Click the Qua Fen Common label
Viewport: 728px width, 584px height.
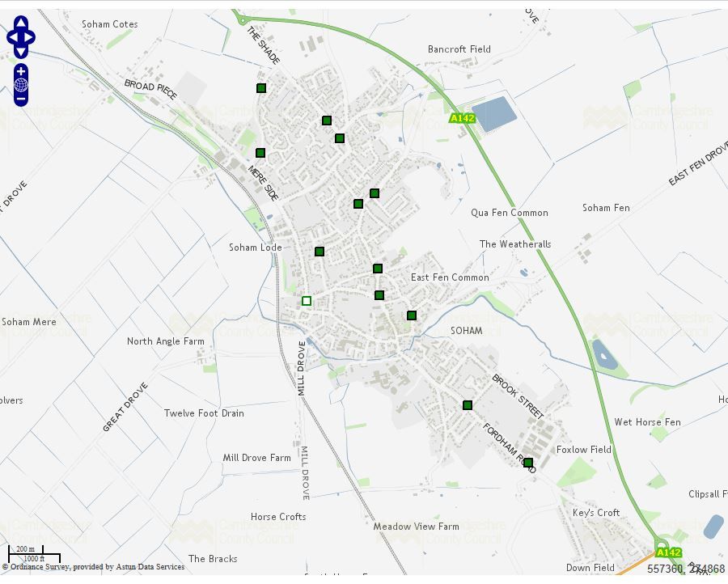510,213
